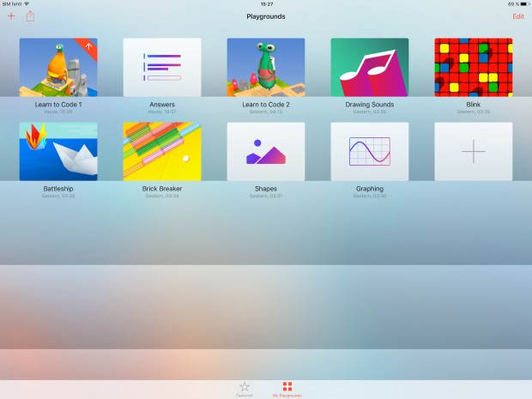This screenshot has width=532, height=399.
Task: Select the My Playgrounds tab
Action: (287, 388)
